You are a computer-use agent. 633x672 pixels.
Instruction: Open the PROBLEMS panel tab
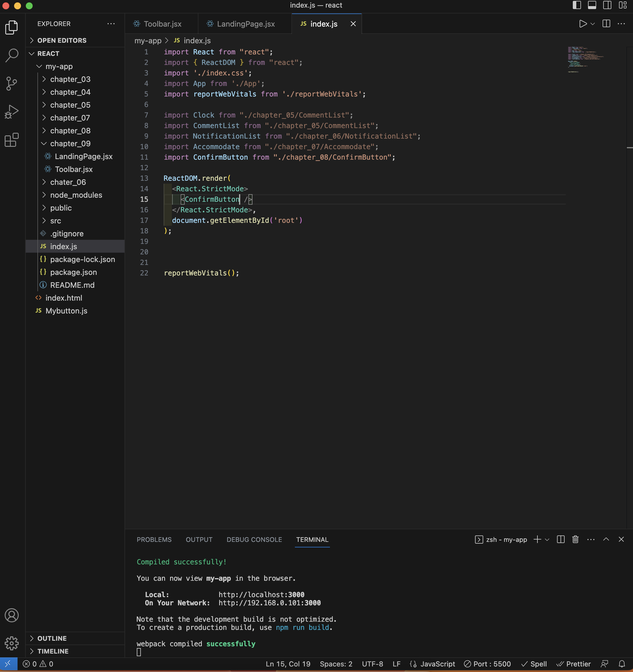tap(154, 540)
